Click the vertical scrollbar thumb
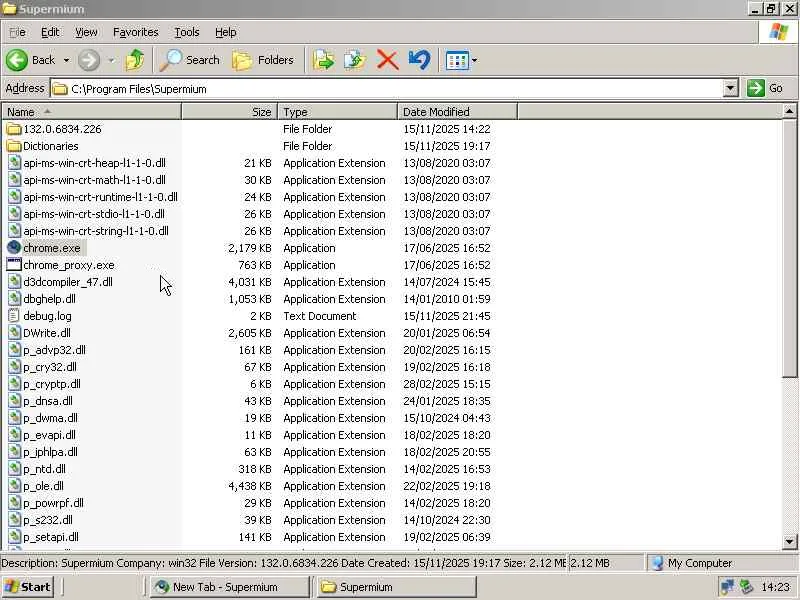This screenshot has height=600, width=800. click(x=789, y=248)
